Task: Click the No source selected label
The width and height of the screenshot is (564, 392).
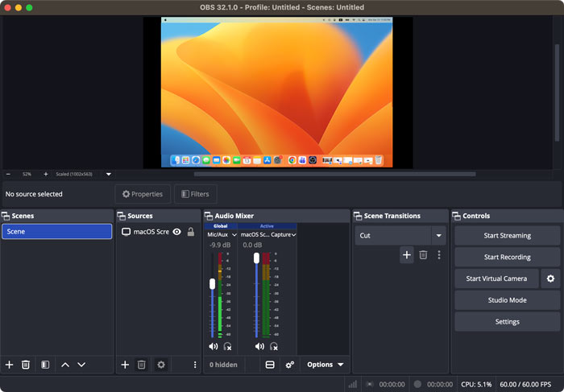Action: coord(34,194)
